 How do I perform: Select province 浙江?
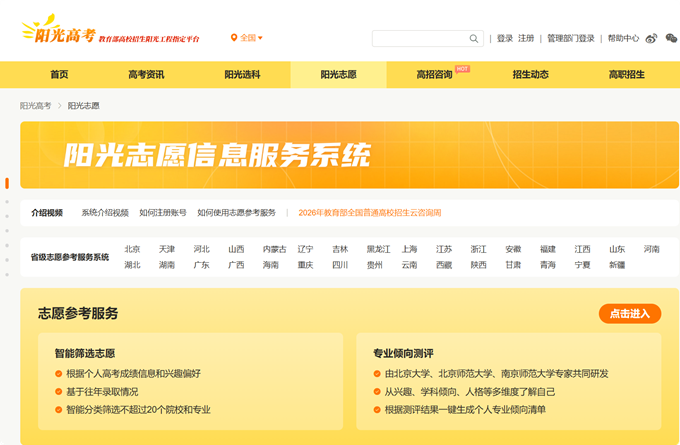point(479,249)
